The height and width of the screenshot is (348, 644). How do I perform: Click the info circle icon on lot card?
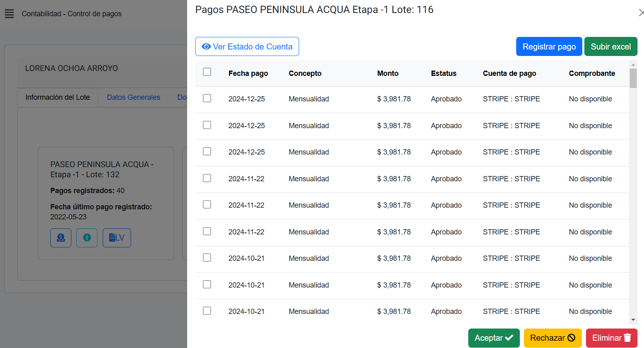point(87,238)
